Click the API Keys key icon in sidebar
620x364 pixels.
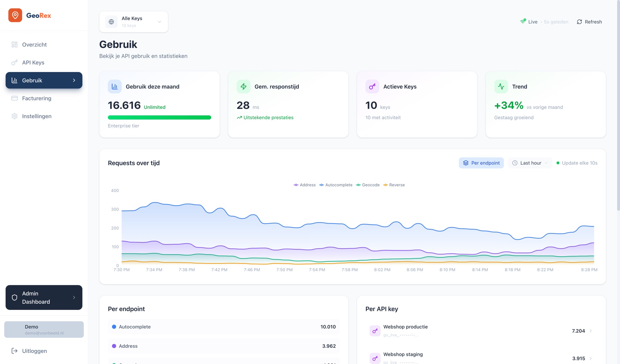[x=14, y=62]
